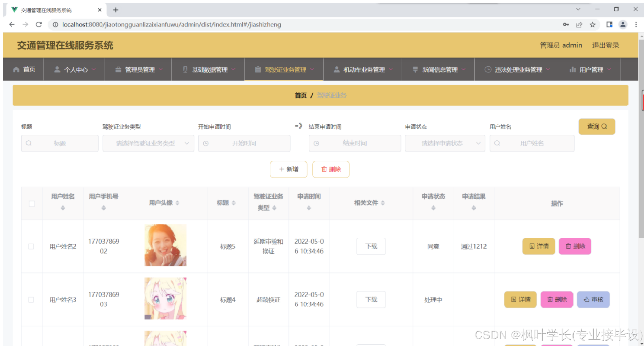Click the magnifier icon in 标题 search field
The width and height of the screenshot is (644, 346).
tap(29, 143)
